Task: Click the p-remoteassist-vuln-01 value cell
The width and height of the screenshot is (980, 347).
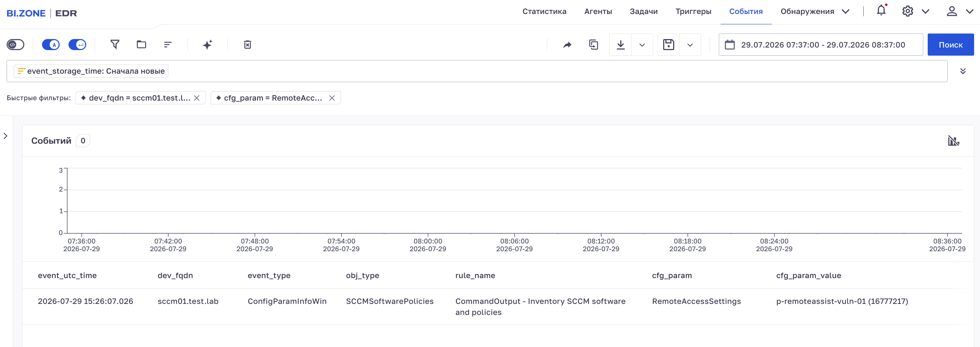Action: (842, 301)
